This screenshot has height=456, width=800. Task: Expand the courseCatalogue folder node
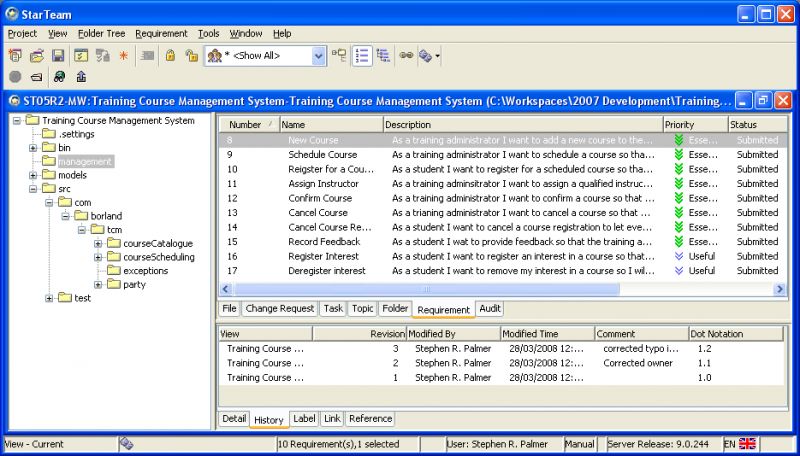point(98,243)
